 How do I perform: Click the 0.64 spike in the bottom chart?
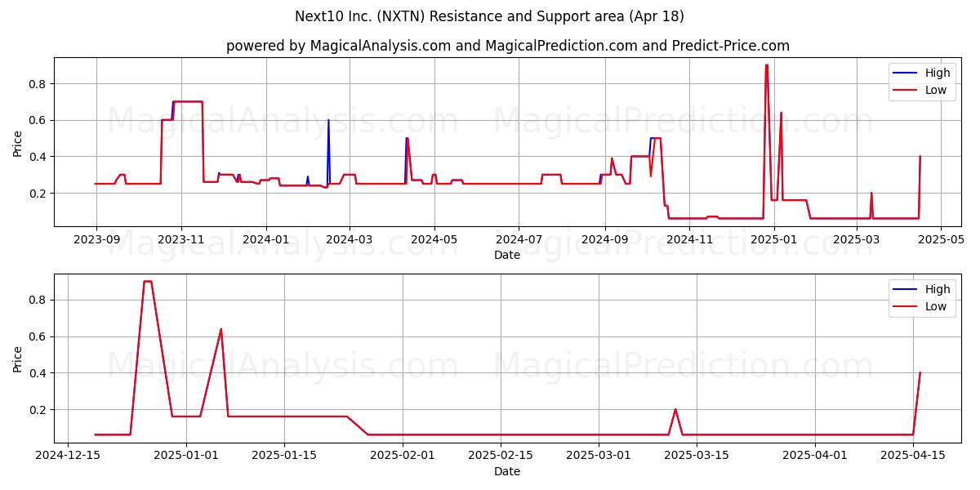[220, 329]
